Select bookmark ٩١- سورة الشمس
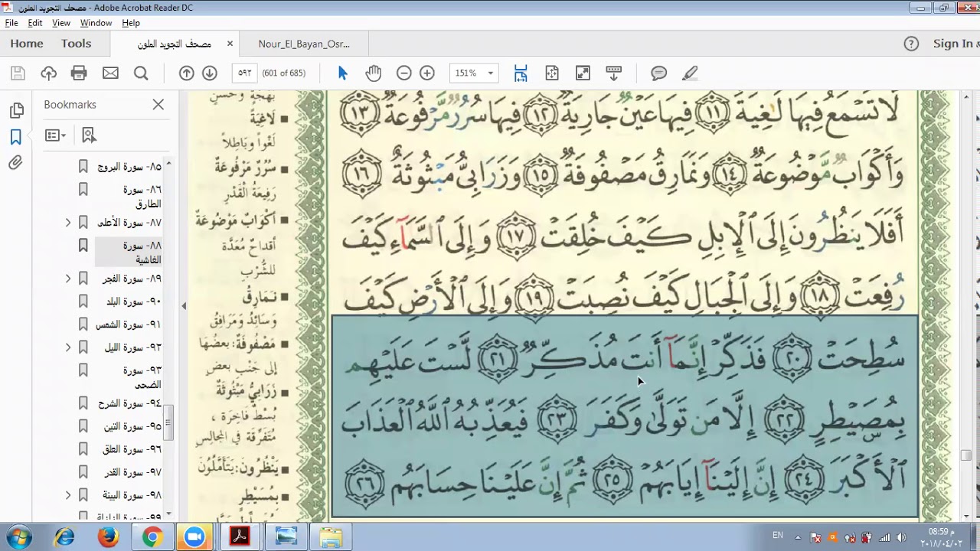This screenshot has height=551, width=980. coord(129,324)
